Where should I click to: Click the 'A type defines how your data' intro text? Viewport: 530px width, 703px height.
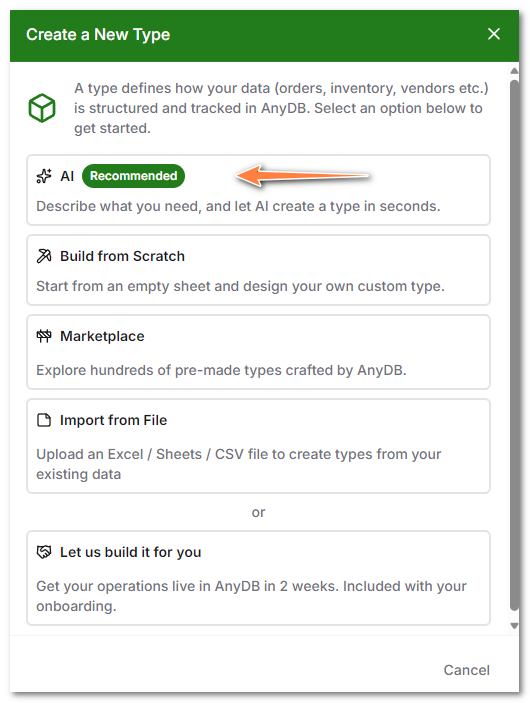pyautogui.click(x=281, y=108)
